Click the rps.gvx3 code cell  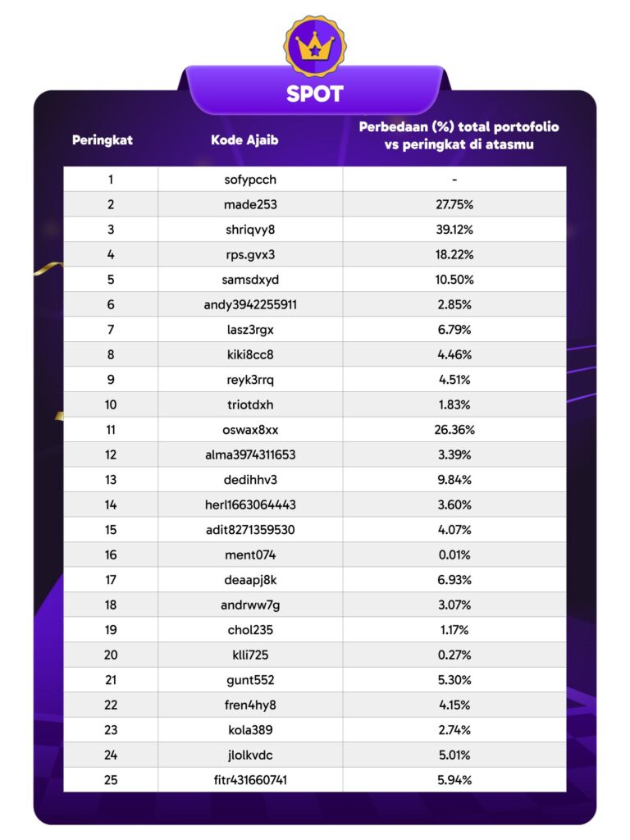pyautogui.click(x=250, y=254)
